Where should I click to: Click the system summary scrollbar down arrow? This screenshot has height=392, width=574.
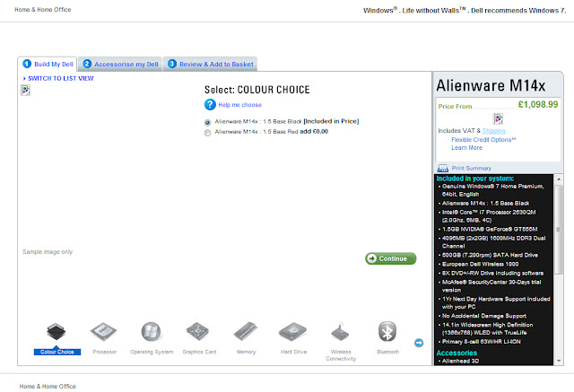pyautogui.click(x=559, y=361)
